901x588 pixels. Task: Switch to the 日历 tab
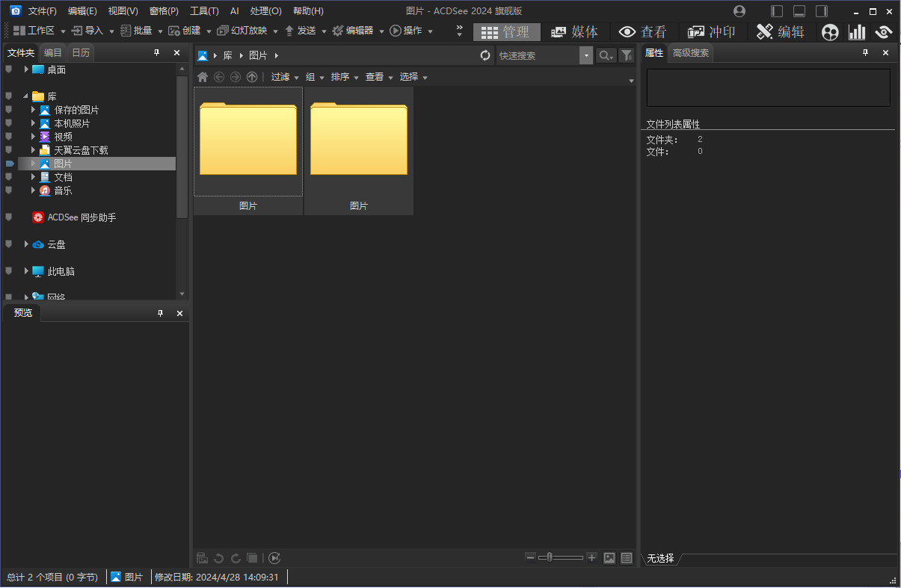pyautogui.click(x=81, y=53)
